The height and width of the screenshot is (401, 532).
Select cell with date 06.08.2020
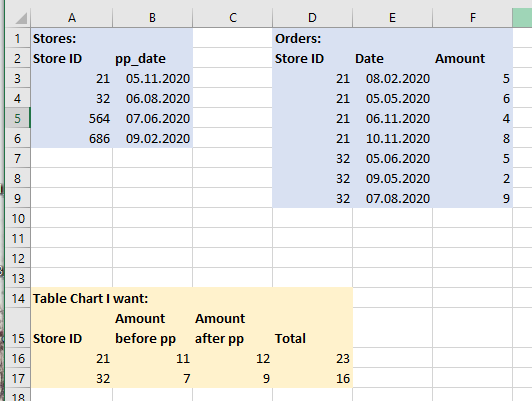[x=152, y=98]
